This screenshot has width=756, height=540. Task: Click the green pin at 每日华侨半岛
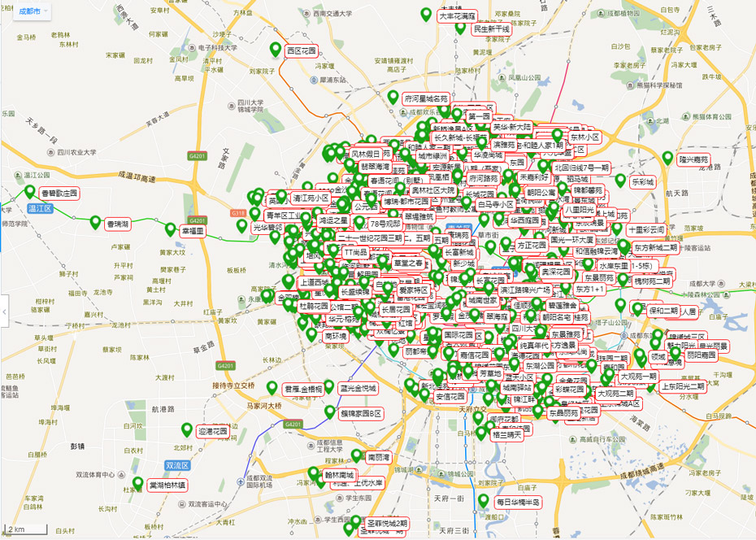(484, 501)
